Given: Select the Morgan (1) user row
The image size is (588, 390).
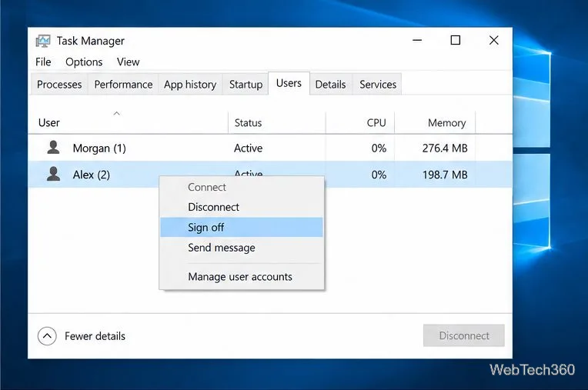Looking at the screenshot, I should pos(270,148).
